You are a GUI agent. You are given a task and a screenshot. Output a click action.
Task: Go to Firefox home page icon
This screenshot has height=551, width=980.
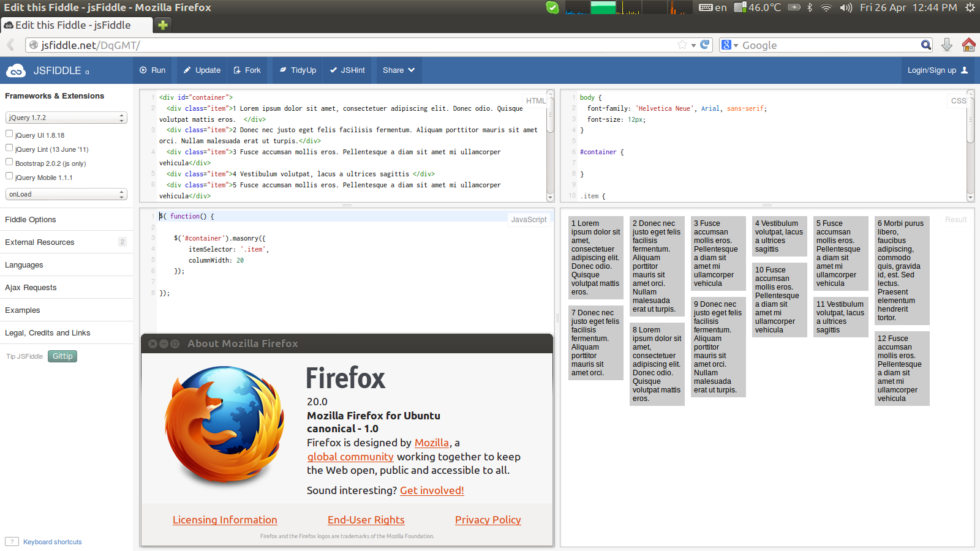[969, 45]
